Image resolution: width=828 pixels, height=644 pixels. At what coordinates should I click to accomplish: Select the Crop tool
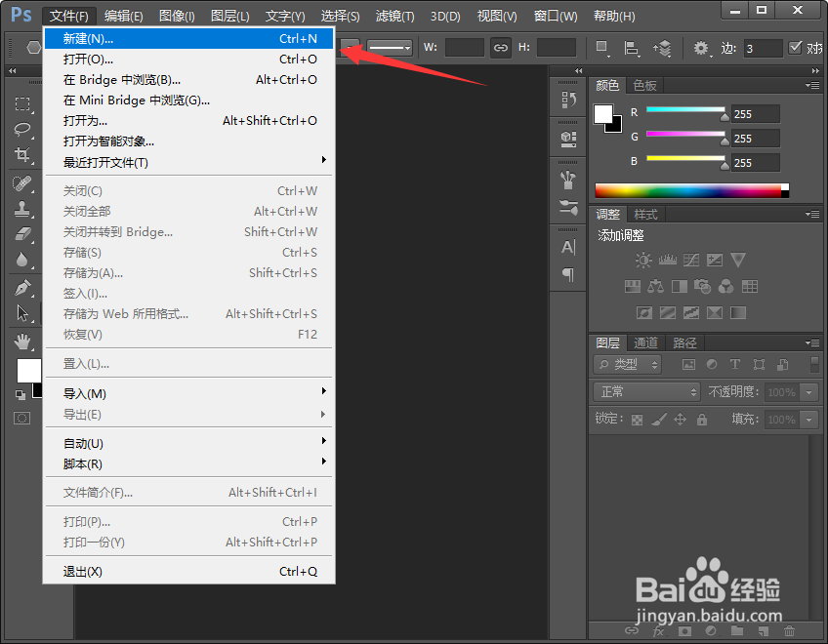click(x=22, y=155)
